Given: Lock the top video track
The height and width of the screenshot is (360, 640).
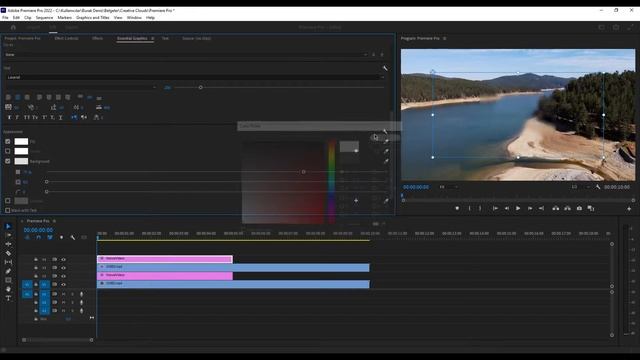Looking at the screenshot, I should point(36,260).
